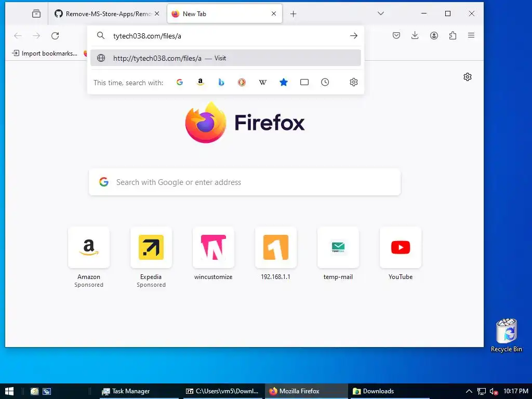
Task: Search this time with Google
Action: coord(179,82)
